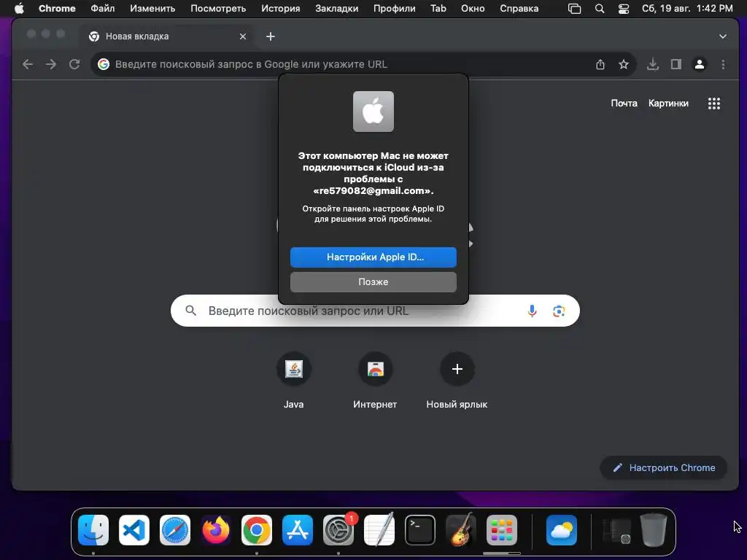
Task: Launch Terminal from the Dock
Action: coord(419,530)
